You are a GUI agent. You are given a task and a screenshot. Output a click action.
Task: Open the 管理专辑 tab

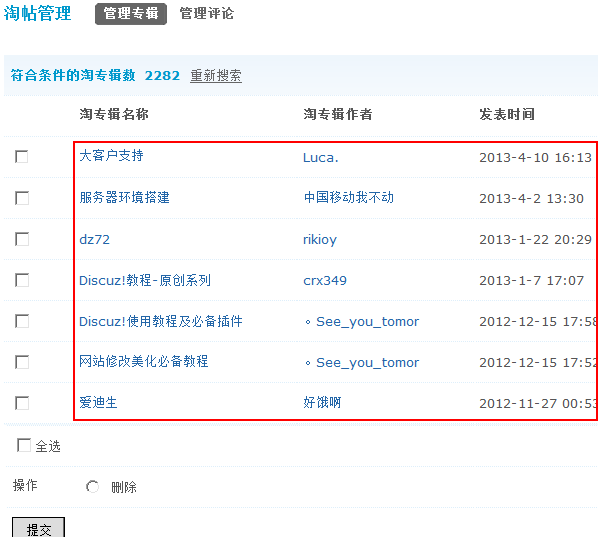131,14
